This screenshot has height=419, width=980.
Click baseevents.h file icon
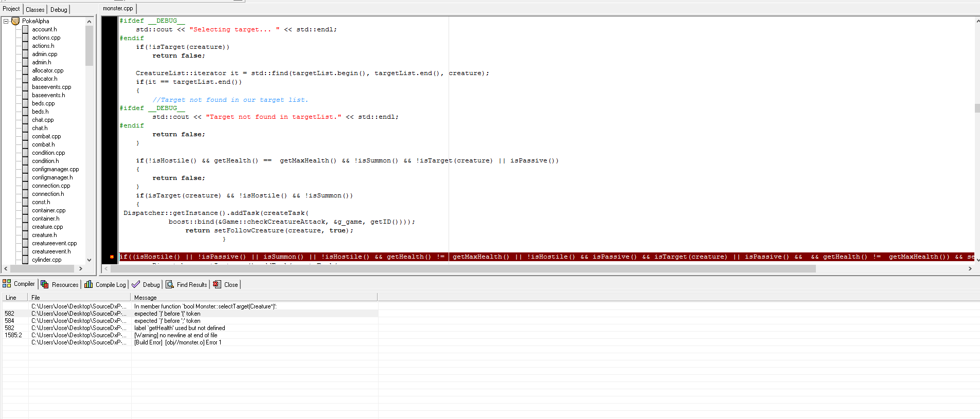(x=25, y=95)
